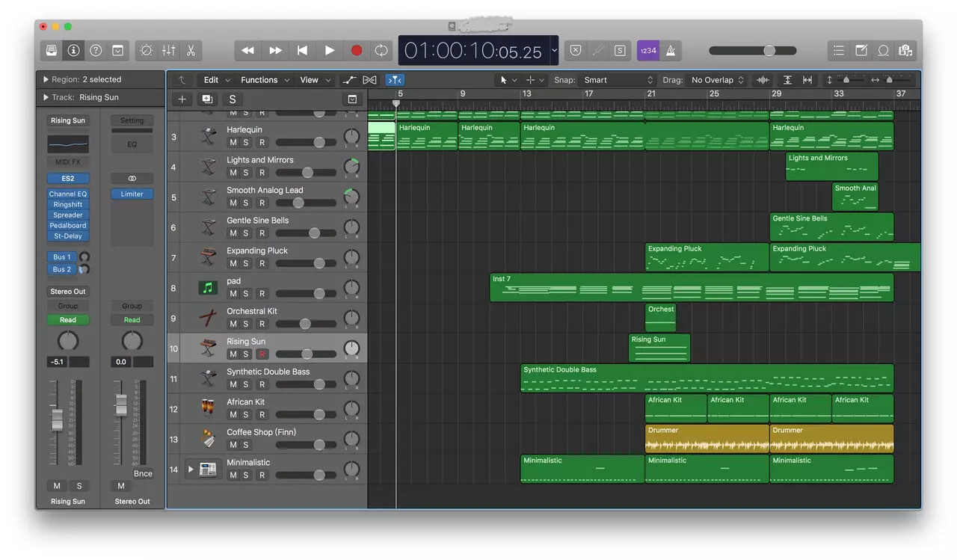Click the Limiter plugin slot
Viewport: 957px width, 560px height.
point(132,193)
